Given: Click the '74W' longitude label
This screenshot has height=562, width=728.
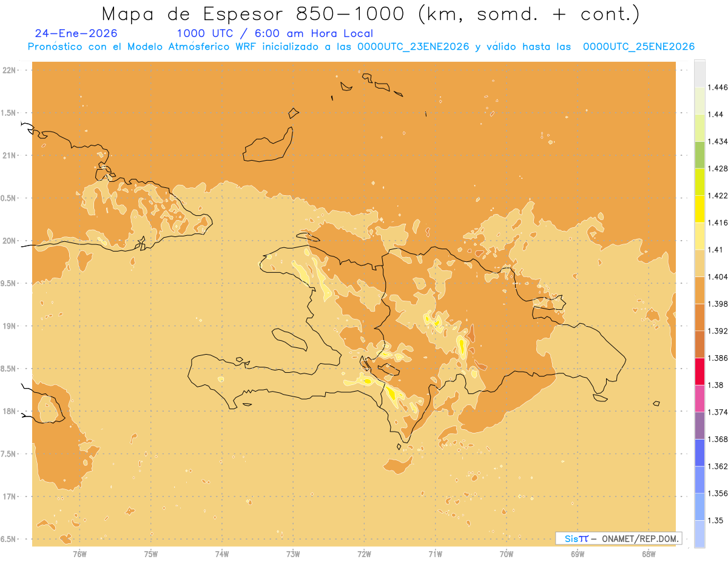Looking at the screenshot, I should (x=222, y=554).
